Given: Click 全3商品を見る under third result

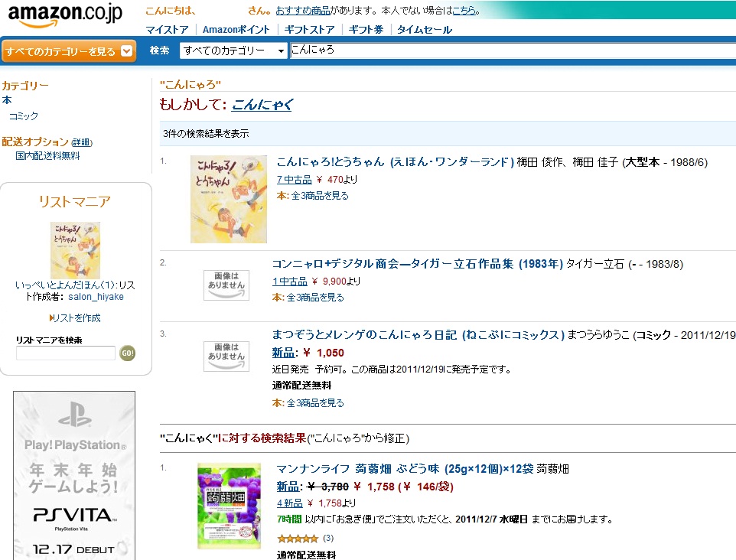Looking at the screenshot, I should tap(315, 403).
